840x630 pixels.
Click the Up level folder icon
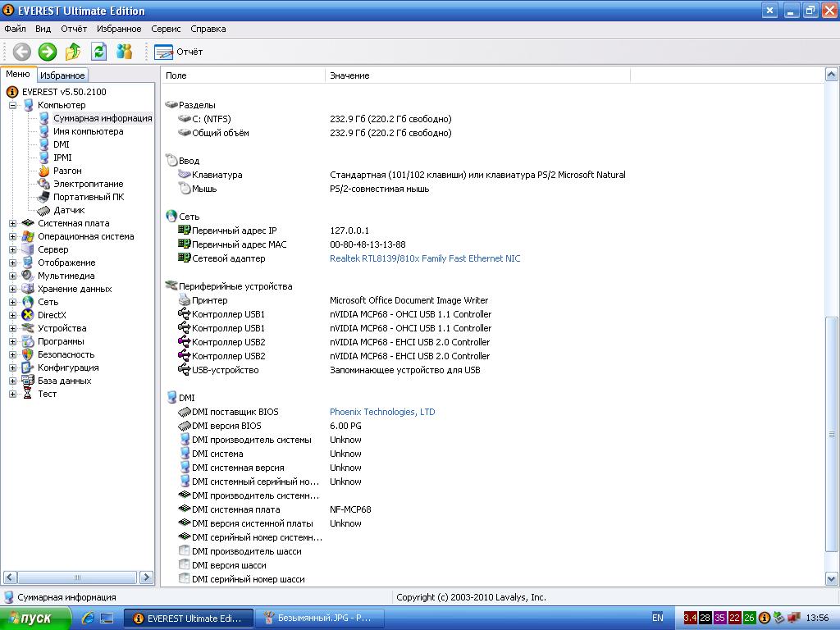(73, 52)
